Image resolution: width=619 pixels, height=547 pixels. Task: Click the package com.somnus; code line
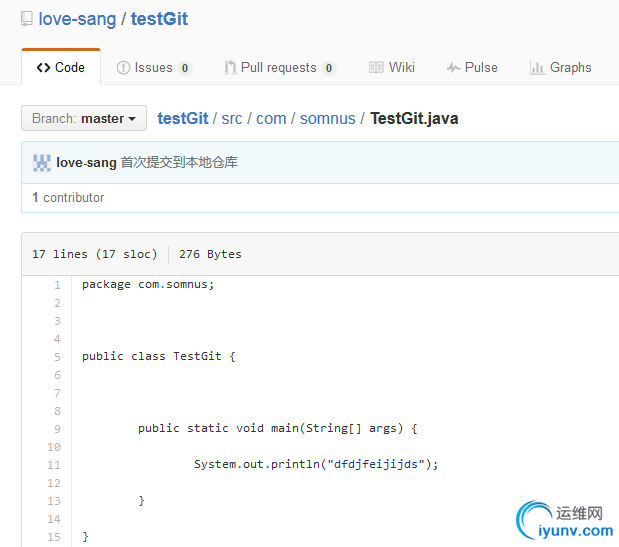148,285
